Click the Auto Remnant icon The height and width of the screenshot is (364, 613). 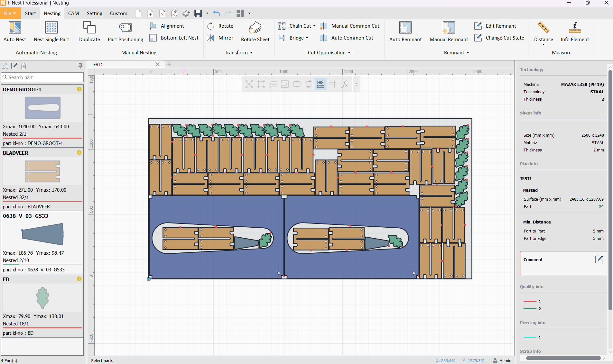(x=405, y=28)
